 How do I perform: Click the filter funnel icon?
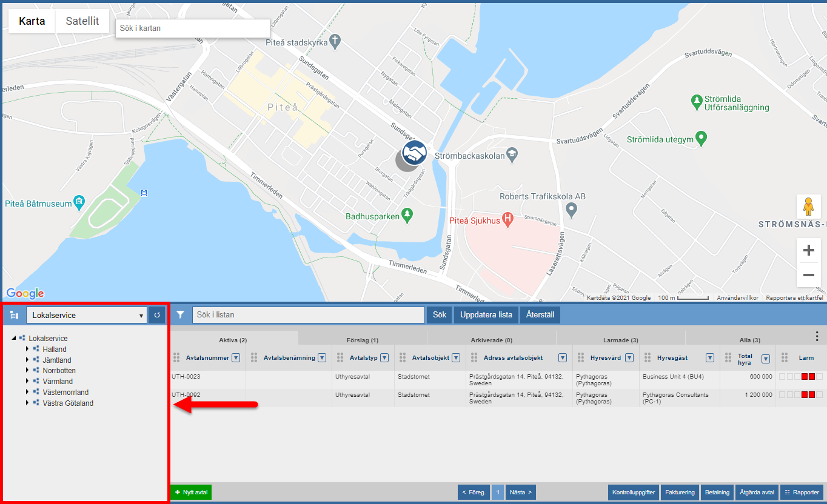click(x=180, y=315)
